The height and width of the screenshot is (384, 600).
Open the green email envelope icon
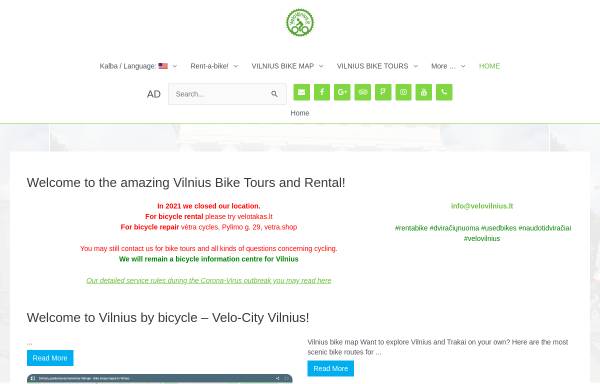pos(302,92)
